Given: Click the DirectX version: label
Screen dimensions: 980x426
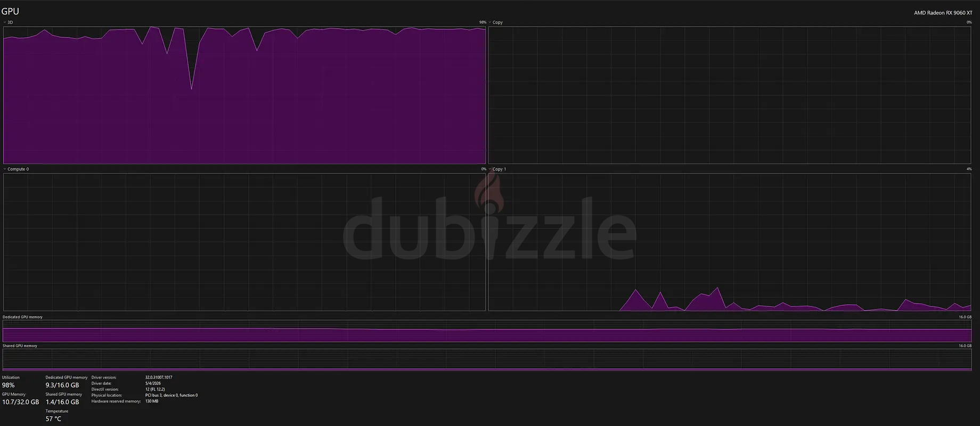Looking at the screenshot, I should pos(104,389).
